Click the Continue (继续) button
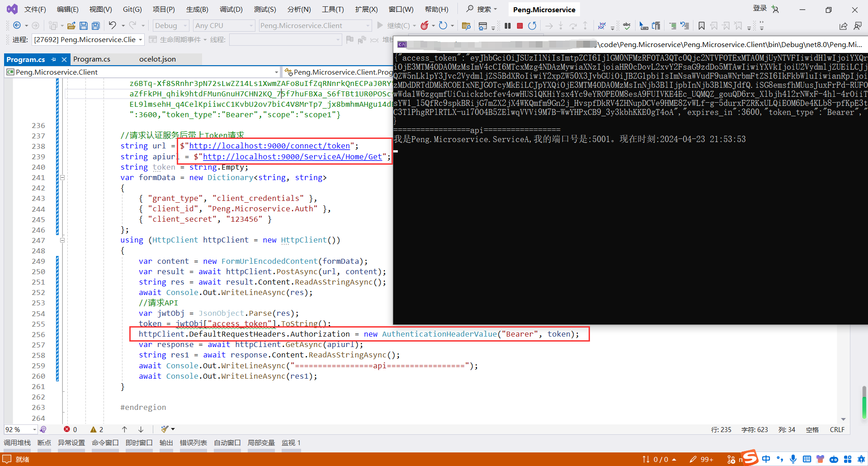 click(393, 26)
